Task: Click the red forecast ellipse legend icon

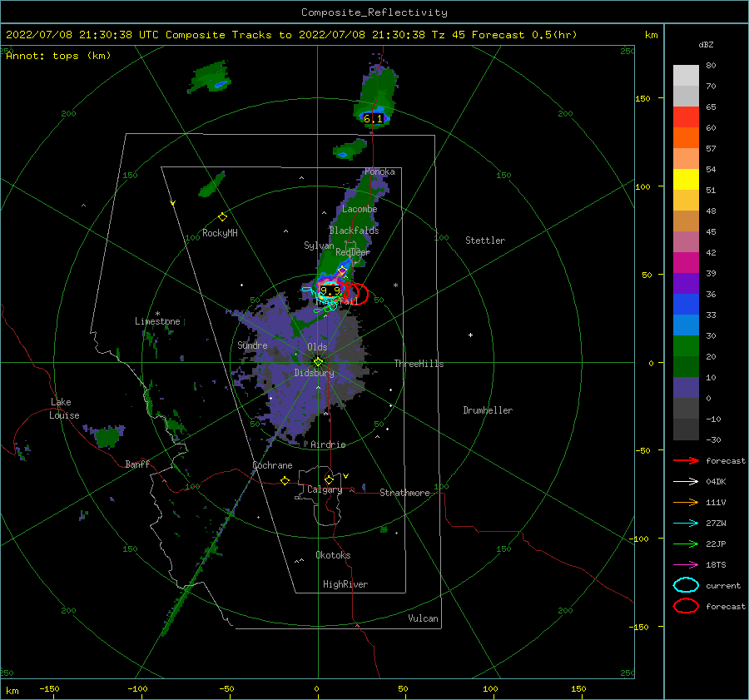Action: 686,606
